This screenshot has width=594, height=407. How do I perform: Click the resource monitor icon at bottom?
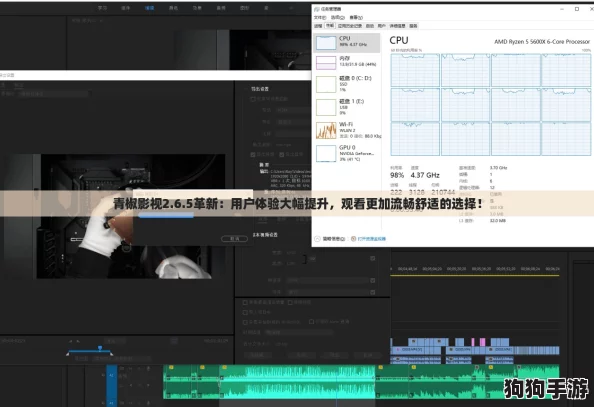coord(353,239)
